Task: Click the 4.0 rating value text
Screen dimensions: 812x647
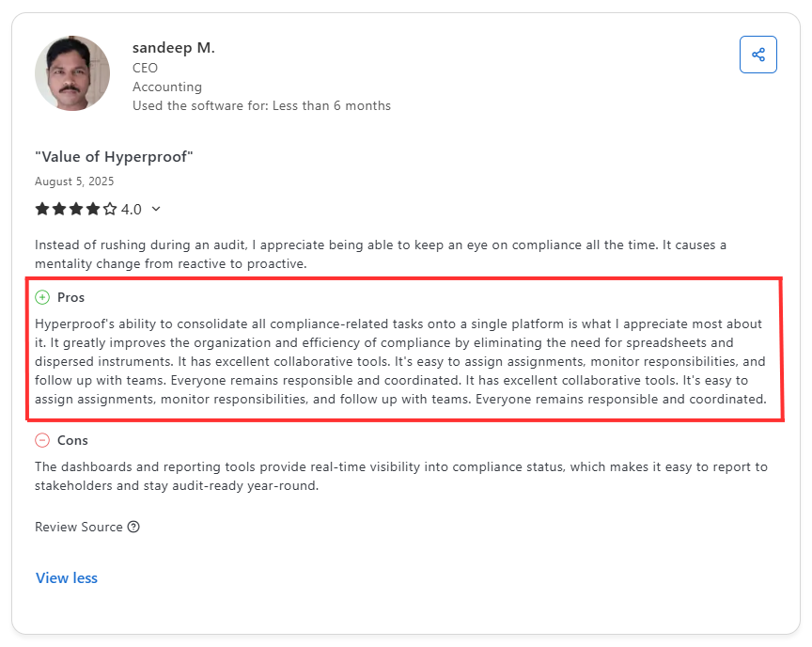Action: (132, 209)
